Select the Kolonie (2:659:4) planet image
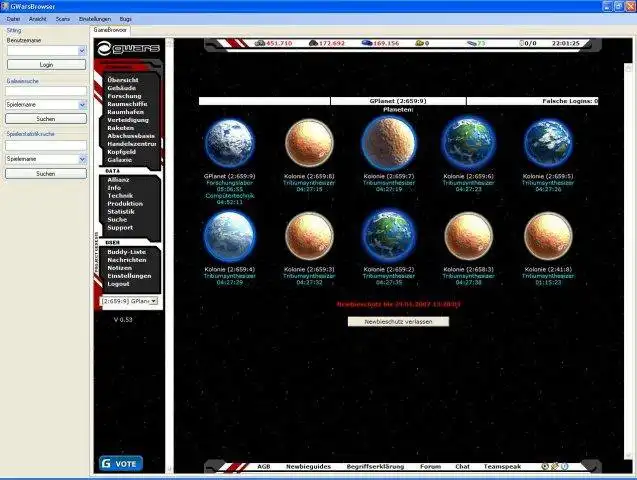The width and height of the screenshot is (637, 480). click(229, 236)
